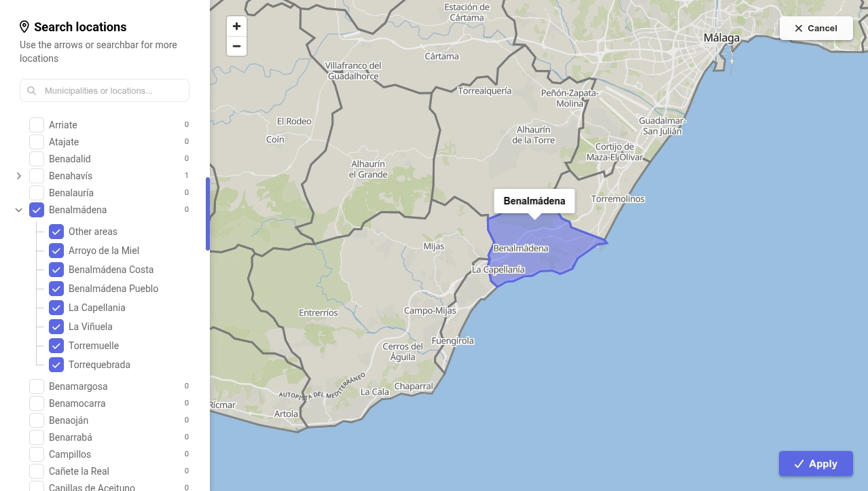Uncheck La Viñuela checkbox
This screenshot has width=868, height=491.
(56, 327)
